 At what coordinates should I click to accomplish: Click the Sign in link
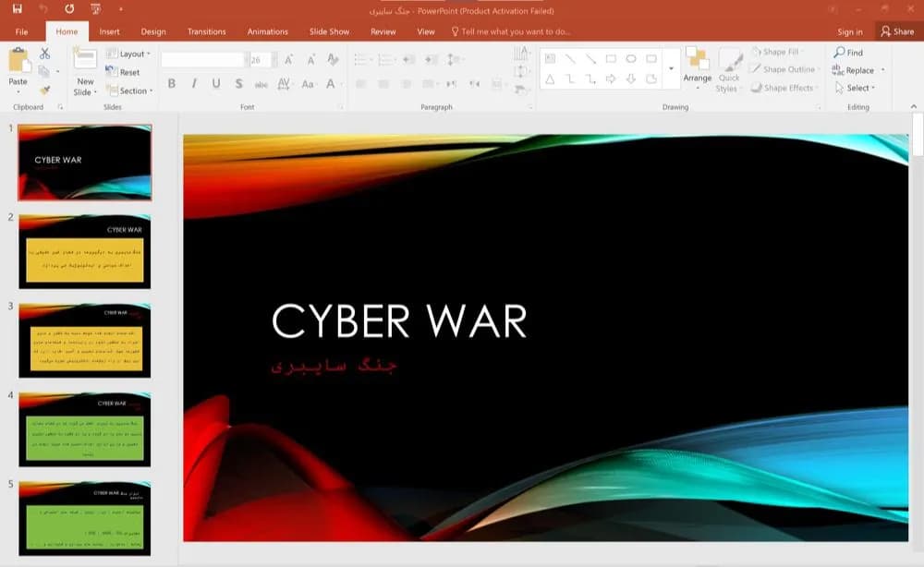850,31
